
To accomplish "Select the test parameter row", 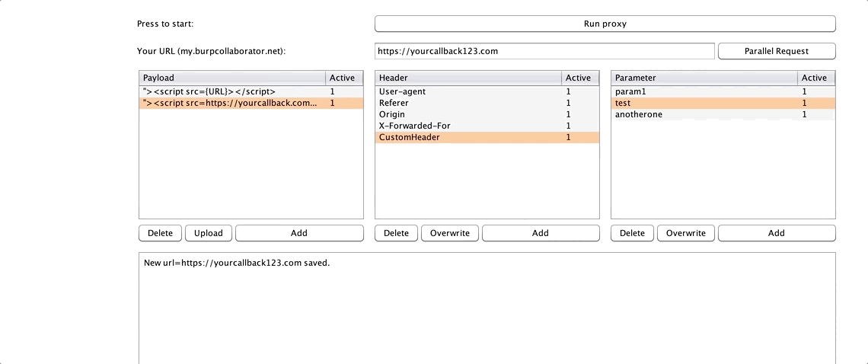I will click(x=723, y=103).
